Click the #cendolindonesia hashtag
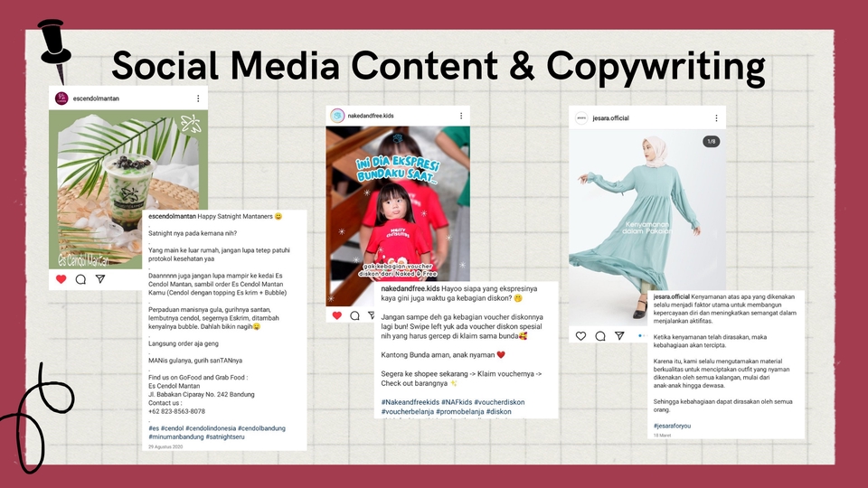Image resolution: width=868 pixels, height=488 pixels. tap(211, 428)
